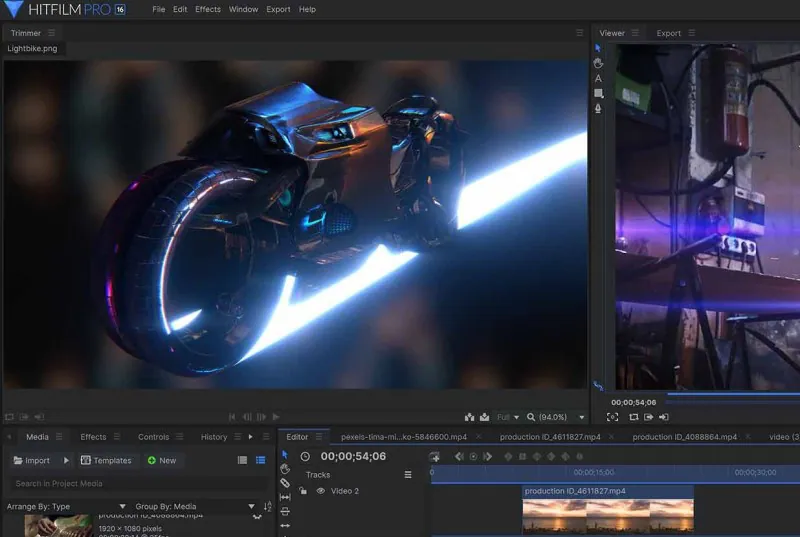Open the Templates button
The image size is (800, 537).
106,461
